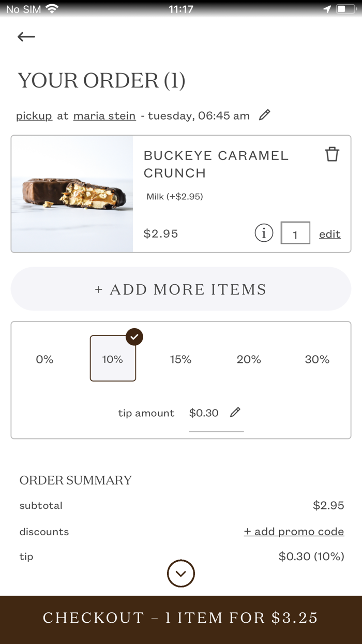
Task: Click the checkmark badge on 10% tip
Action: pyautogui.click(x=134, y=337)
